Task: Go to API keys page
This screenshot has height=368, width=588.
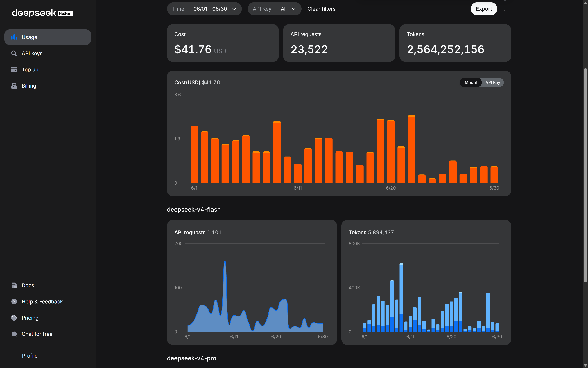Action: tap(48, 53)
